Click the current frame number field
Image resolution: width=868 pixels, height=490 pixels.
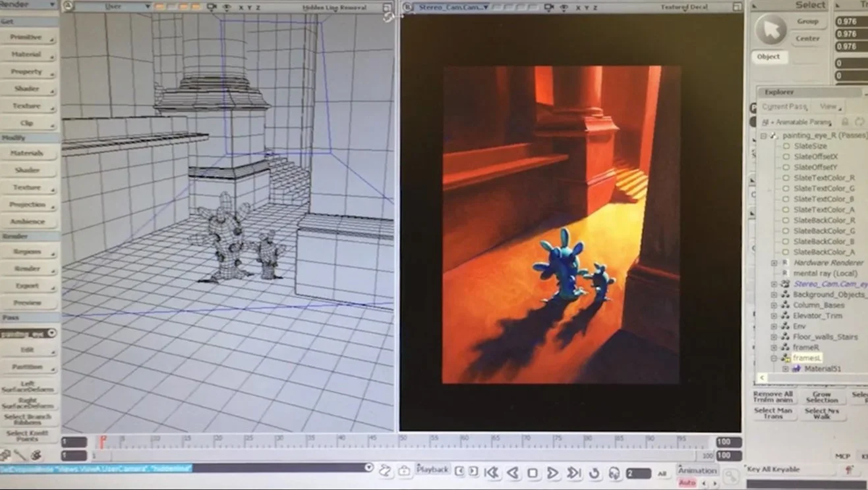click(x=639, y=474)
